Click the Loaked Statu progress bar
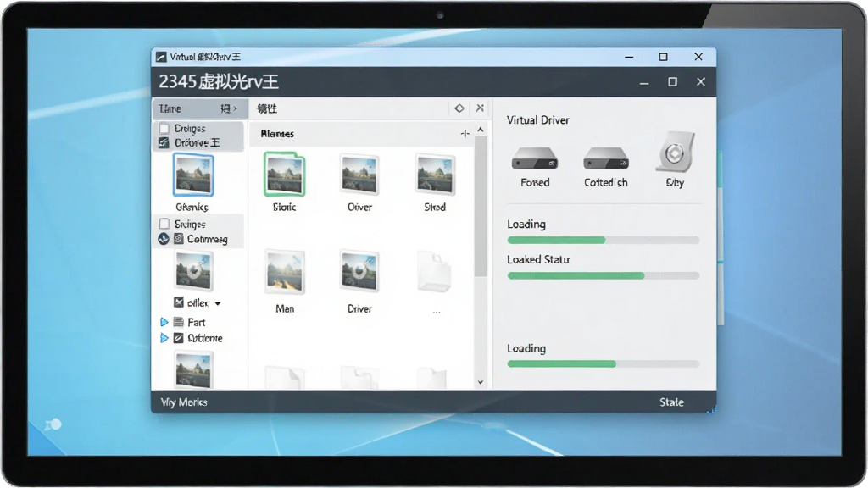Viewport: 868px width, 488px height. [603, 275]
